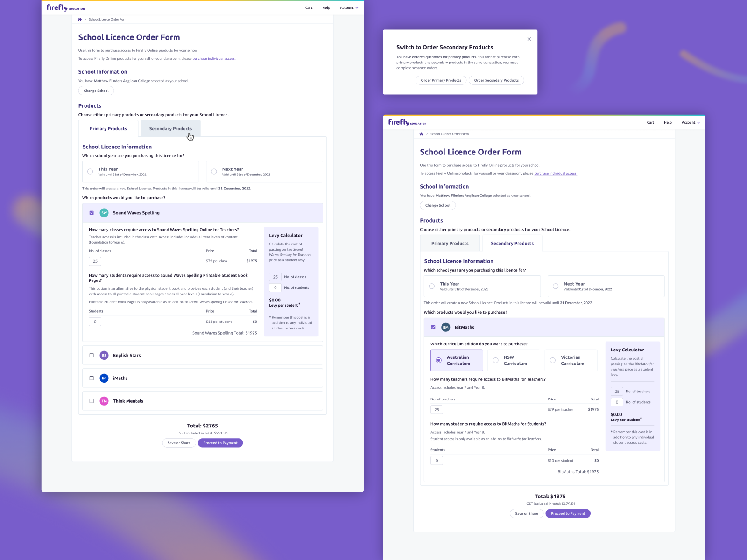Image resolution: width=747 pixels, height=560 pixels.
Task: Check the Think Mentals checkbox
Action: 92,401
